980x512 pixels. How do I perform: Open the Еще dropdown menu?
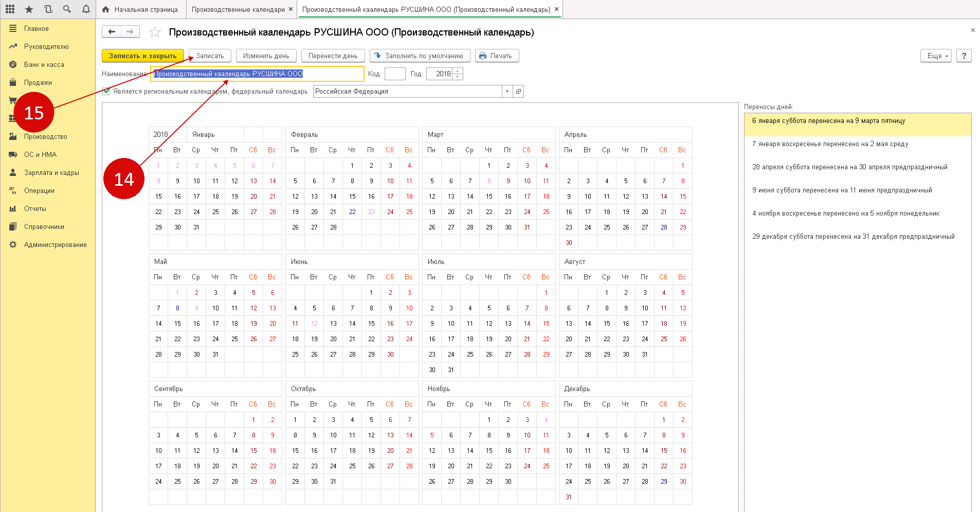[936, 56]
